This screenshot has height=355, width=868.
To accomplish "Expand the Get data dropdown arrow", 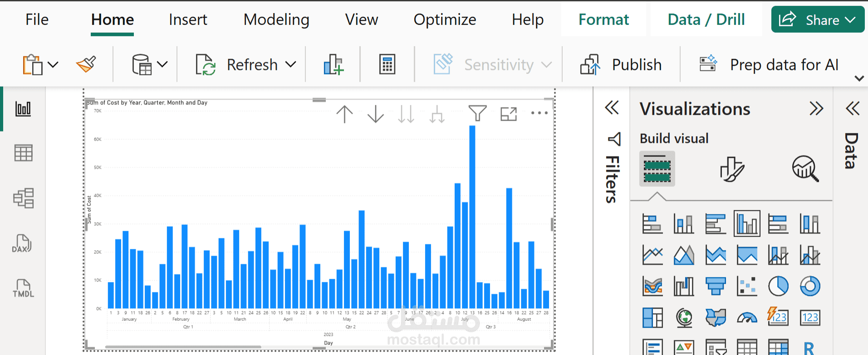I will tap(162, 64).
